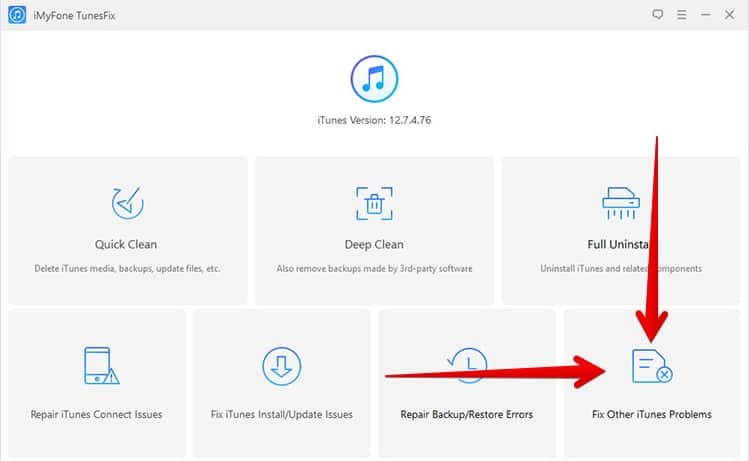Screen dimensions: 749x461
Task: Select iTunes Version: 12.7.4.76 text
Action: tap(374, 120)
